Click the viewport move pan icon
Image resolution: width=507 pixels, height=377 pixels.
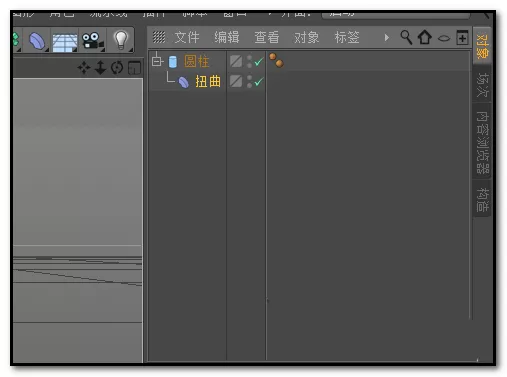pyautogui.click(x=84, y=68)
